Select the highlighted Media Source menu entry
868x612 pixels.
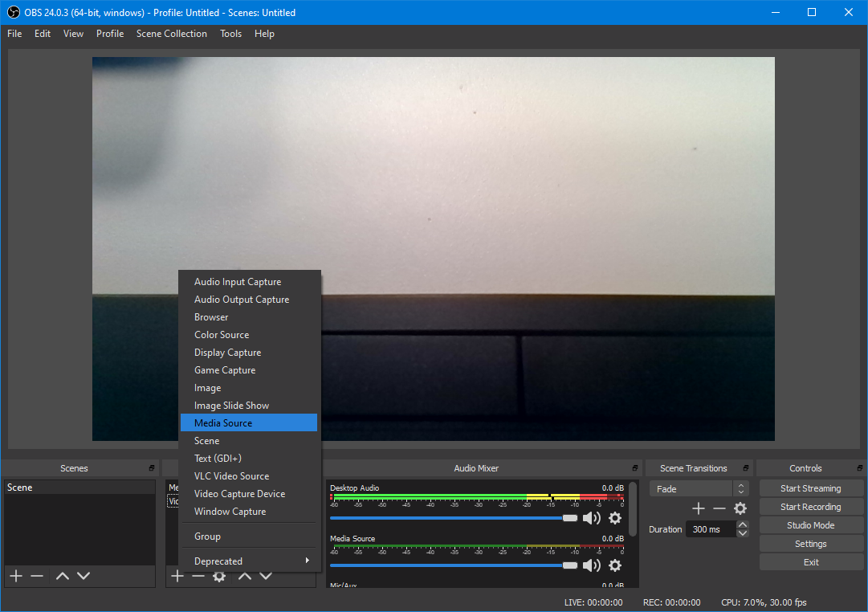[249, 422]
